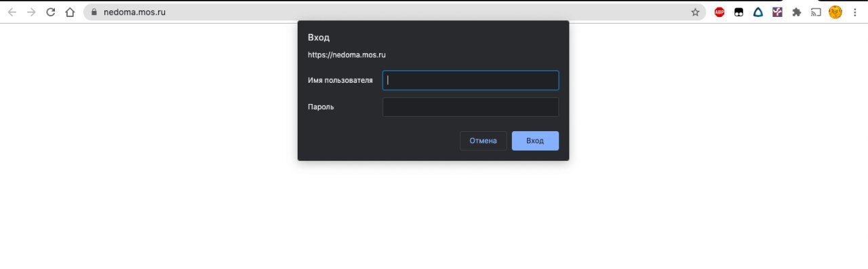This screenshot has height=269, width=868.
Task: Bookmark this page with the star icon
Action: click(695, 12)
